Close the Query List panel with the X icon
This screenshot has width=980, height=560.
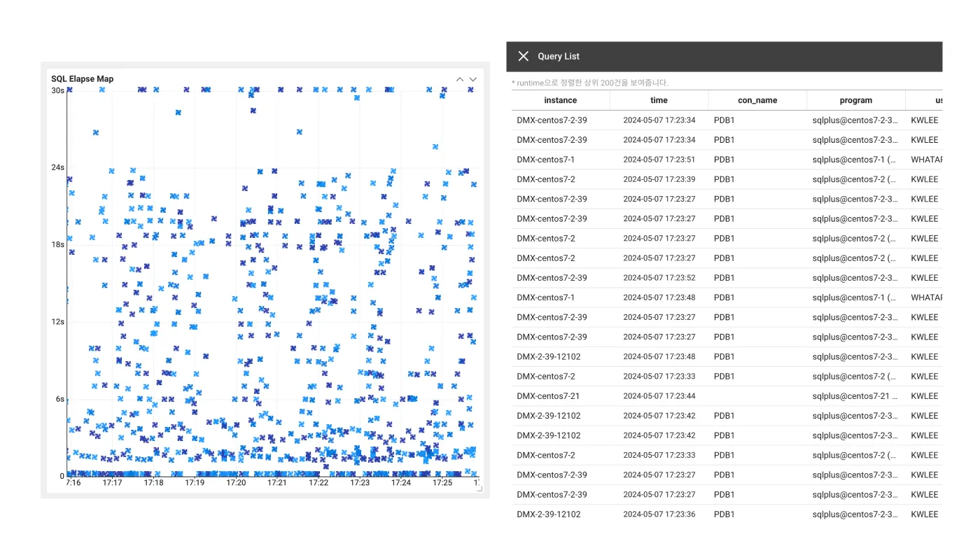pyautogui.click(x=523, y=57)
